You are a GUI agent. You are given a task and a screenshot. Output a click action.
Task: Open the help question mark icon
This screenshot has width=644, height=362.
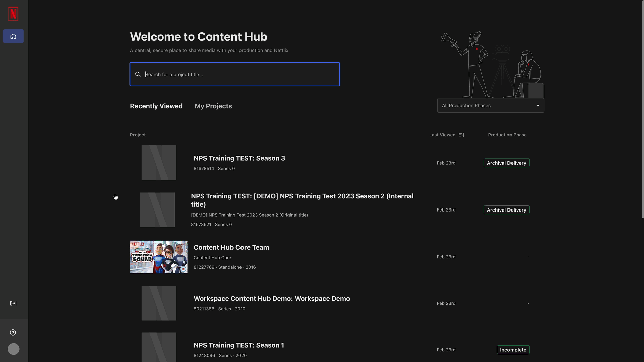[x=13, y=333]
